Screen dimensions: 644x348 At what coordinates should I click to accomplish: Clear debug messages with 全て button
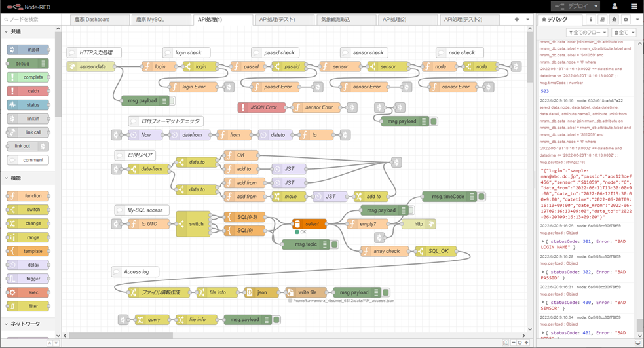tap(623, 32)
